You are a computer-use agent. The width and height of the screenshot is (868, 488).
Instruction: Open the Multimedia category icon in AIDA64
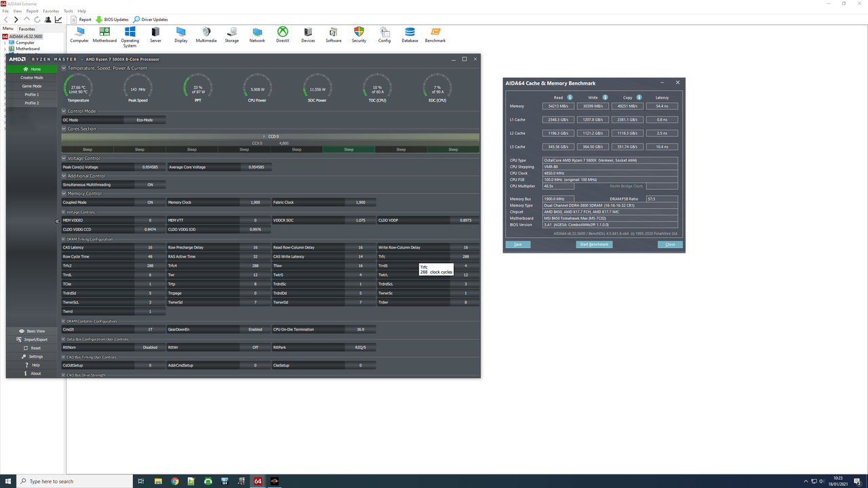point(206,35)
